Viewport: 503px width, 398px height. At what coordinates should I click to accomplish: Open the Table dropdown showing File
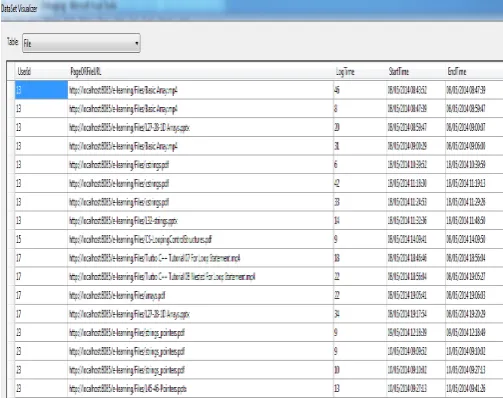(x=81, y=43)
